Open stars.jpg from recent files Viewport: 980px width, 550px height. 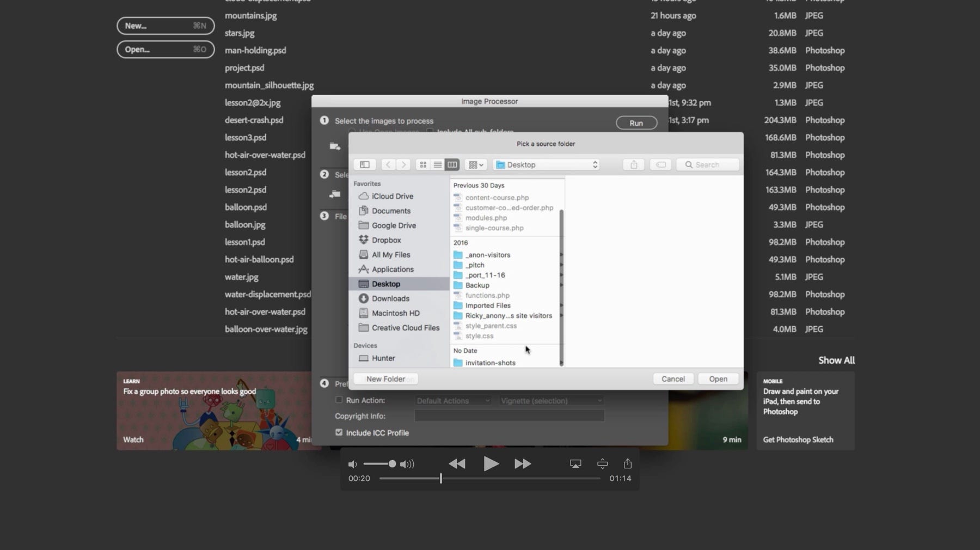click(x=240, y=33)
